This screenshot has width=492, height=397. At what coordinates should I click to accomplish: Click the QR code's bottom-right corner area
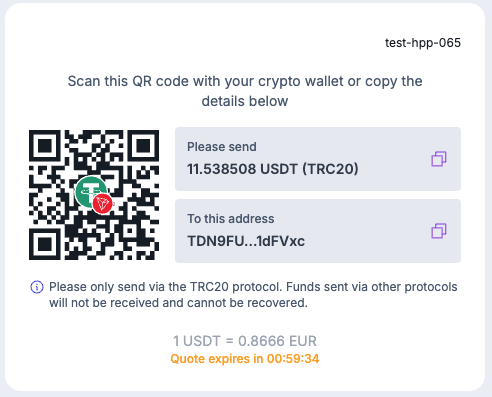pyautogui.click(x=143, y=244)
